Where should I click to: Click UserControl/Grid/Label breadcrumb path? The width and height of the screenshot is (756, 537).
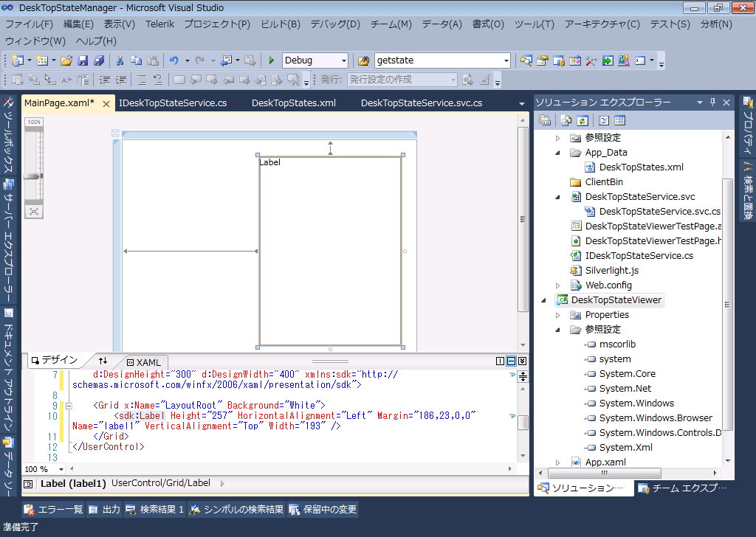[x=161, y=483]
